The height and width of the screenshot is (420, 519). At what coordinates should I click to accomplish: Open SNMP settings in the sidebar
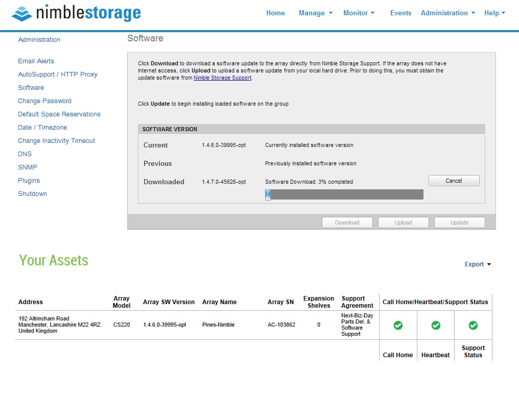[28, 167]
